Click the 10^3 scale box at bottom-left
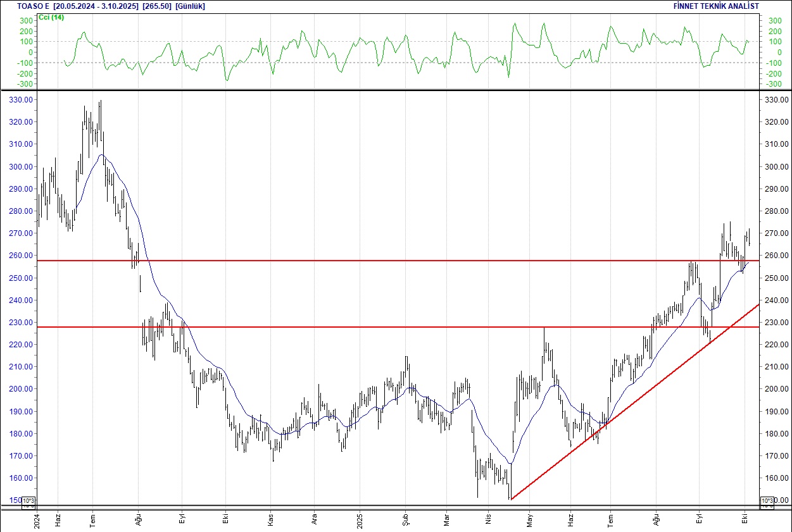The height and width of the screenshot is (532, 792). [29, 502]
